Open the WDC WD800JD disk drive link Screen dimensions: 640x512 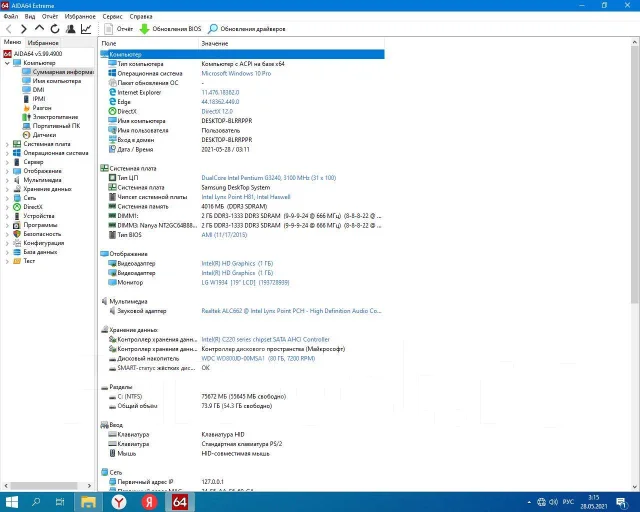(258, 358)
